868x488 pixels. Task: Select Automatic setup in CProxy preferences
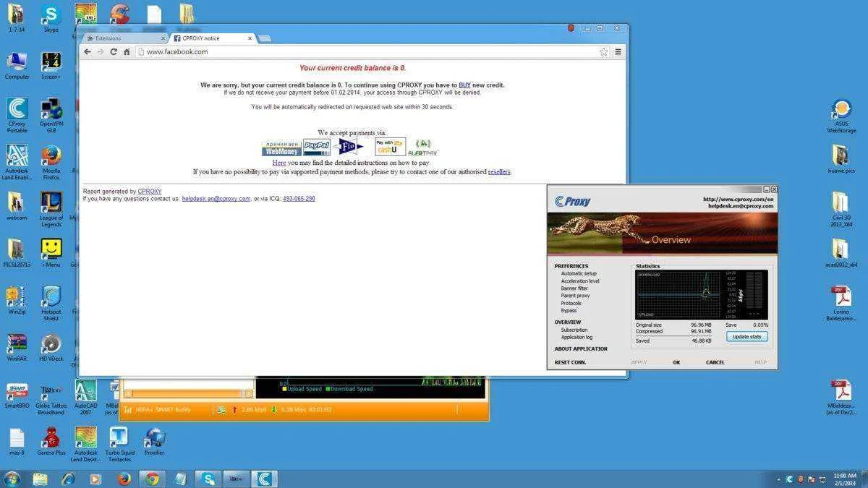[x=579, y=274]
